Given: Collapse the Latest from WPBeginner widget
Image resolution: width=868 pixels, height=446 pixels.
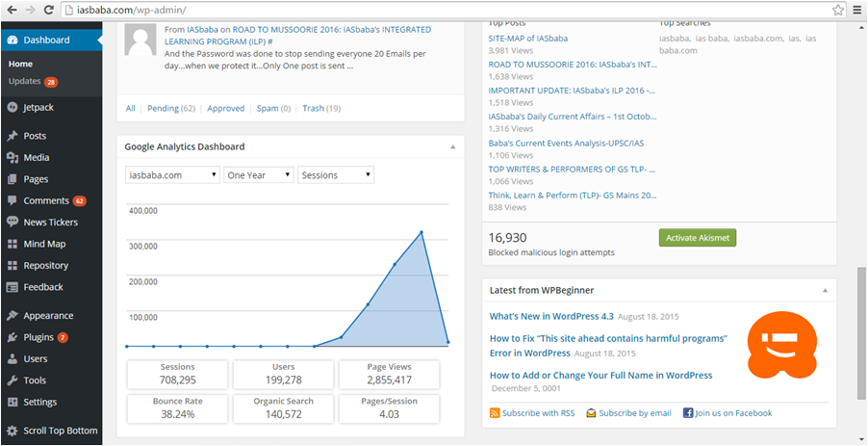Looking at the screenshot, I should point(825,290).
